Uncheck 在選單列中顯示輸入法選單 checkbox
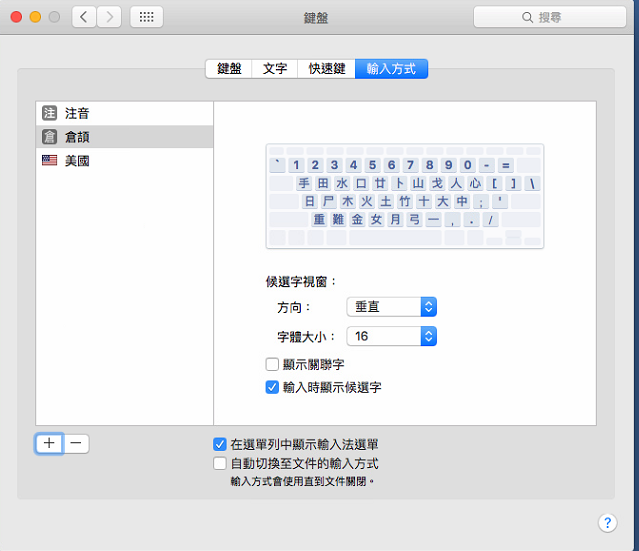The width and height of the screenshot is (639, 551). pos(220,444)
